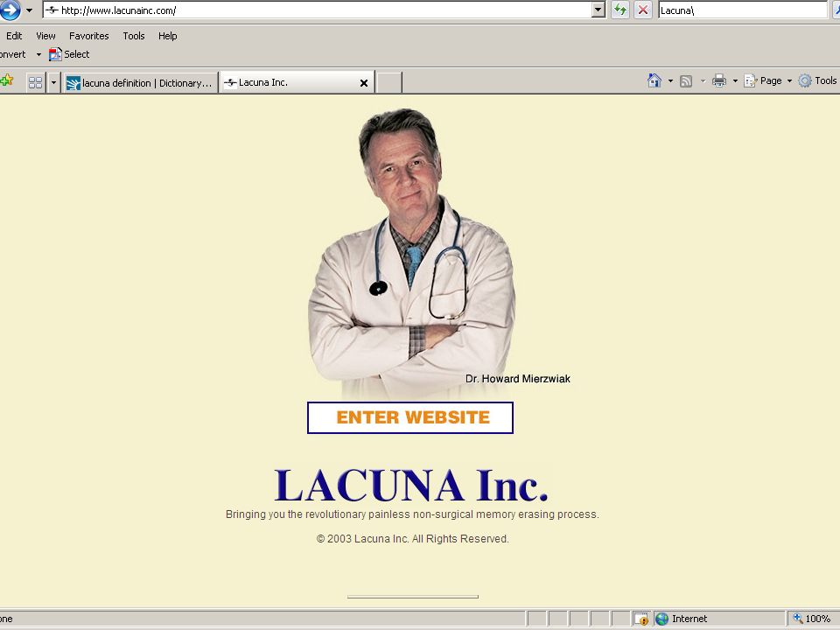Click the 2003 Lacuna copyright text
Image resolution: width=840 pixels, height=630 pixels.
click(412, 539)
